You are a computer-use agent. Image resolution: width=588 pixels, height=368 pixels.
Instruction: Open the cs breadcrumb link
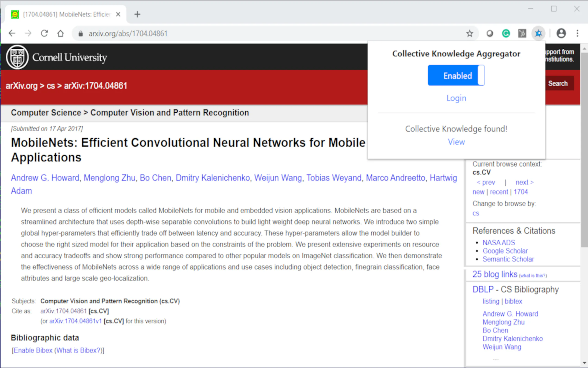[50, 86]
